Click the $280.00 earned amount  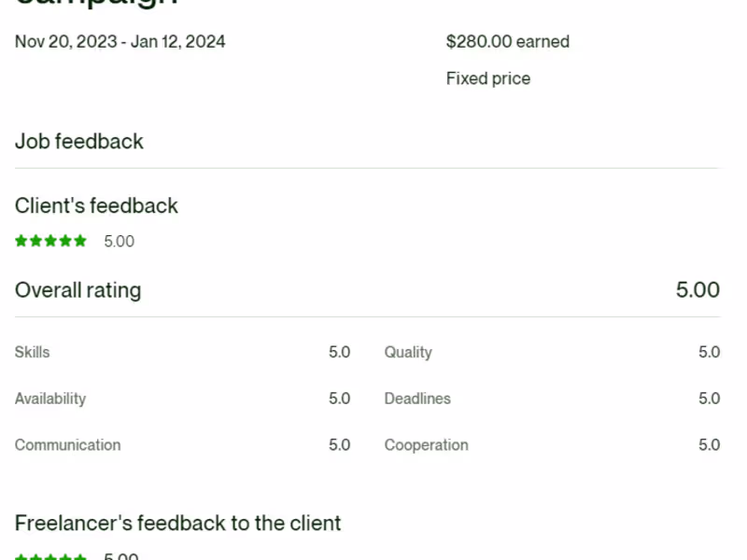508,42
